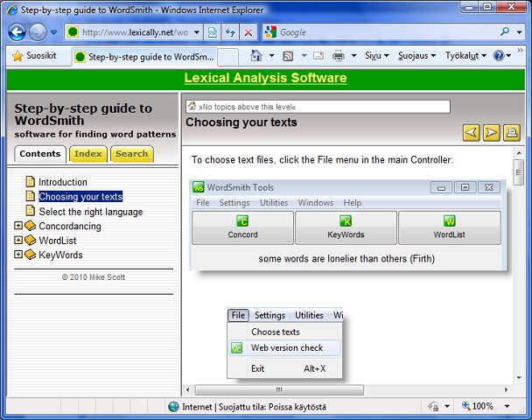The image size is (532, 420).
Task: Click Internet zone globe in status bar
Action: [173, 406]
